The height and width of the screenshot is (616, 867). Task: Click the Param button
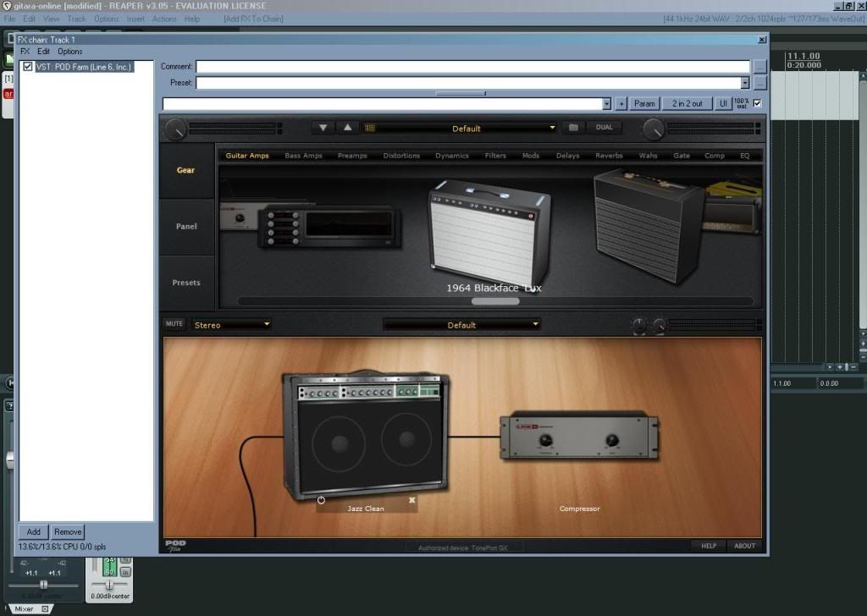644,104
